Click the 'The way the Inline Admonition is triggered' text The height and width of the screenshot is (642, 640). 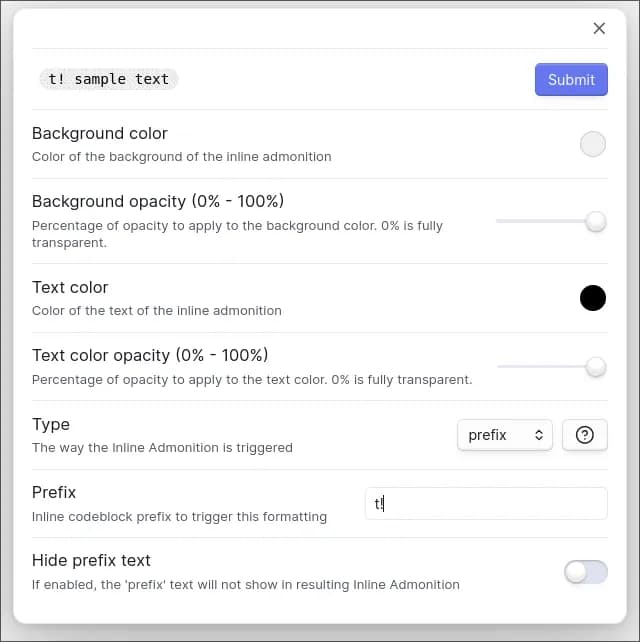tap(162, 448)
